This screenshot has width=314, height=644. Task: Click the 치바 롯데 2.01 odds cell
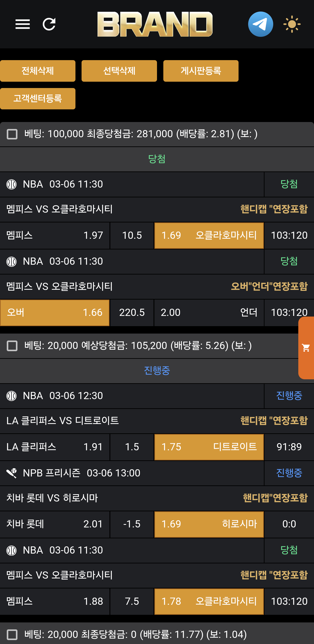tap(55, 524)
